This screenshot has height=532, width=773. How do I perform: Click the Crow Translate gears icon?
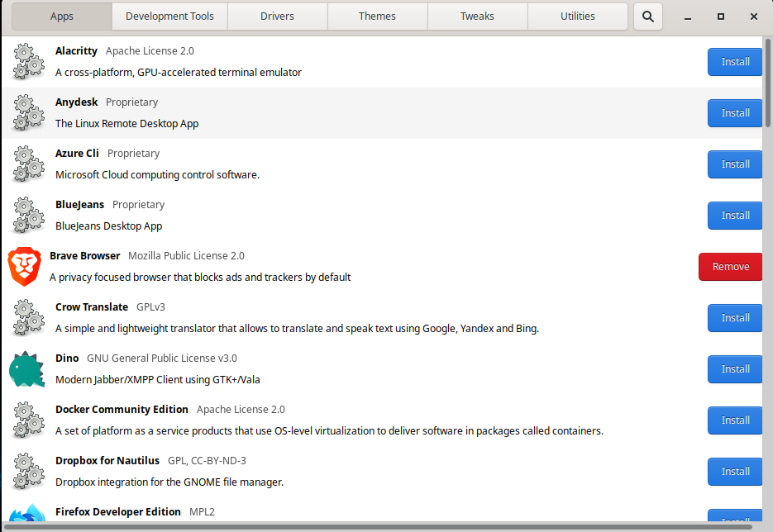tap(28, 318)
